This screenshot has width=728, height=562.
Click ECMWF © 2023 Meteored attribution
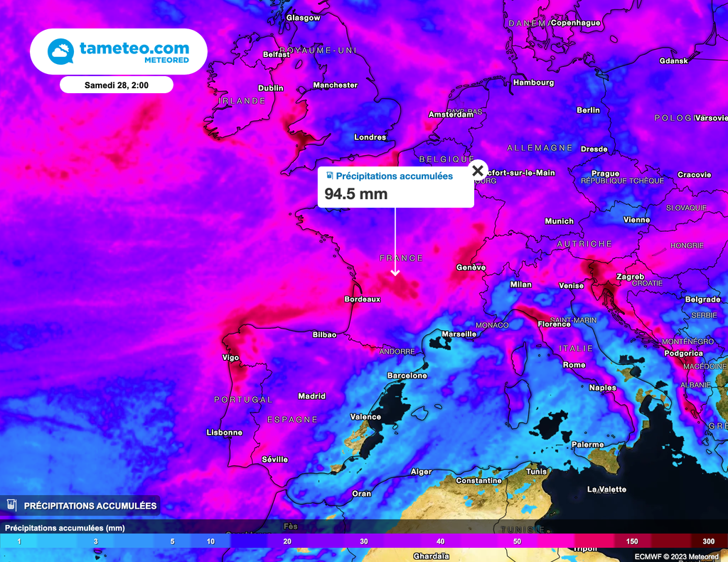[x=675, y=555]
